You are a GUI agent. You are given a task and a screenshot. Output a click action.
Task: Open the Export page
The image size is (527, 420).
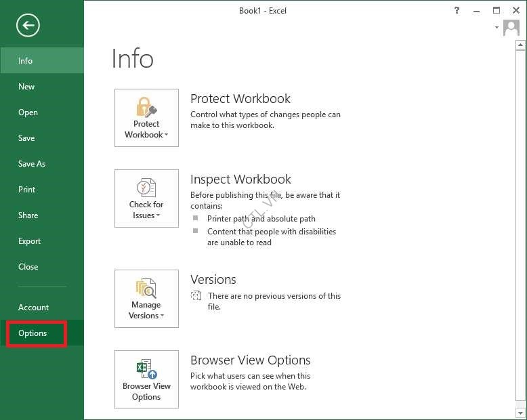42,241
